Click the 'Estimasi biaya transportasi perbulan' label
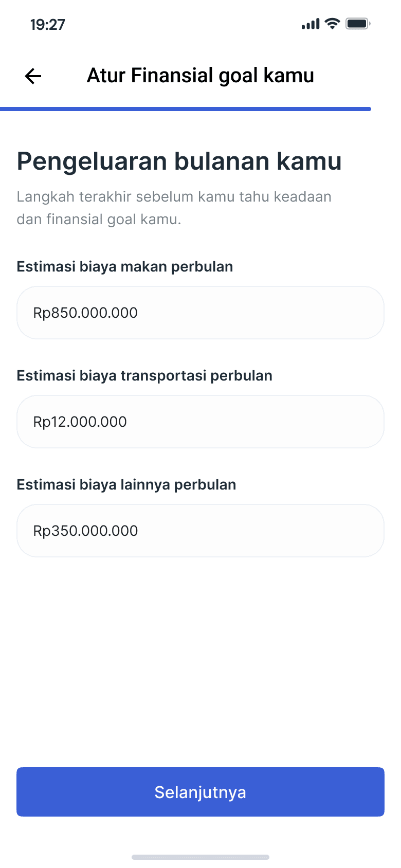This screenshot has width=401, height=868. 144,375
